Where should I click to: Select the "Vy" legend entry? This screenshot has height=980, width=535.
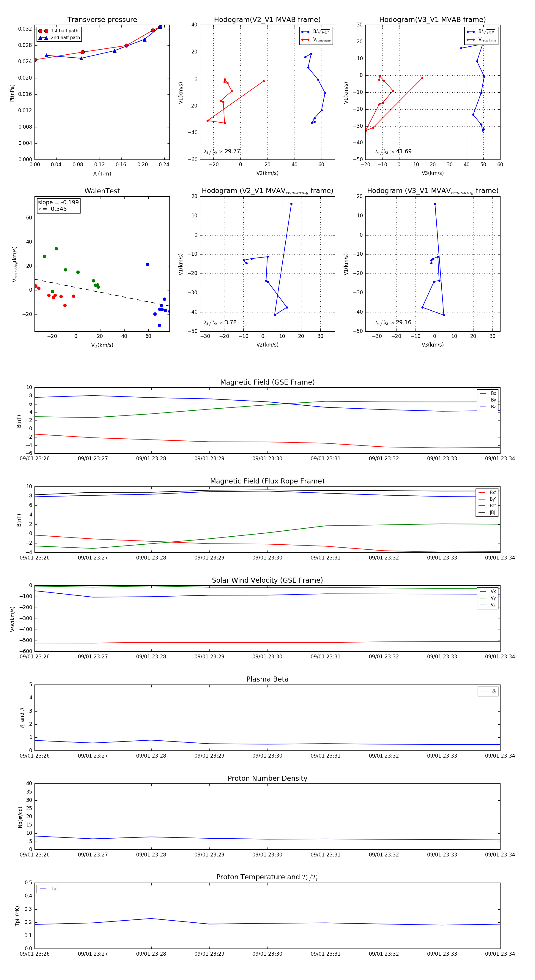tap(488, 598)
